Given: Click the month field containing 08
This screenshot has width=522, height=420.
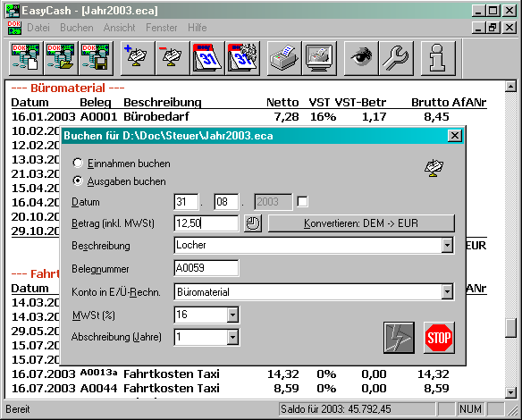Looking at the screenshot, I should coord(226,202).
